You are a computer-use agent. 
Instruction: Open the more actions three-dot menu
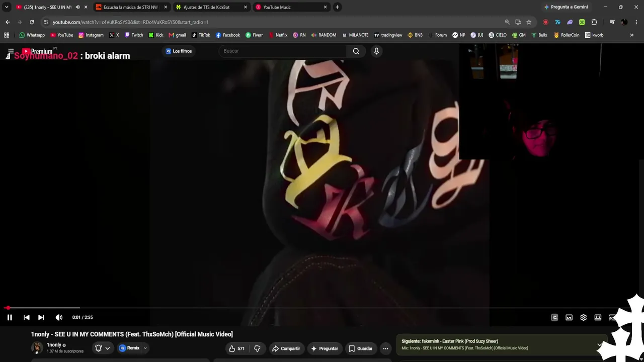tap(385, 348)
